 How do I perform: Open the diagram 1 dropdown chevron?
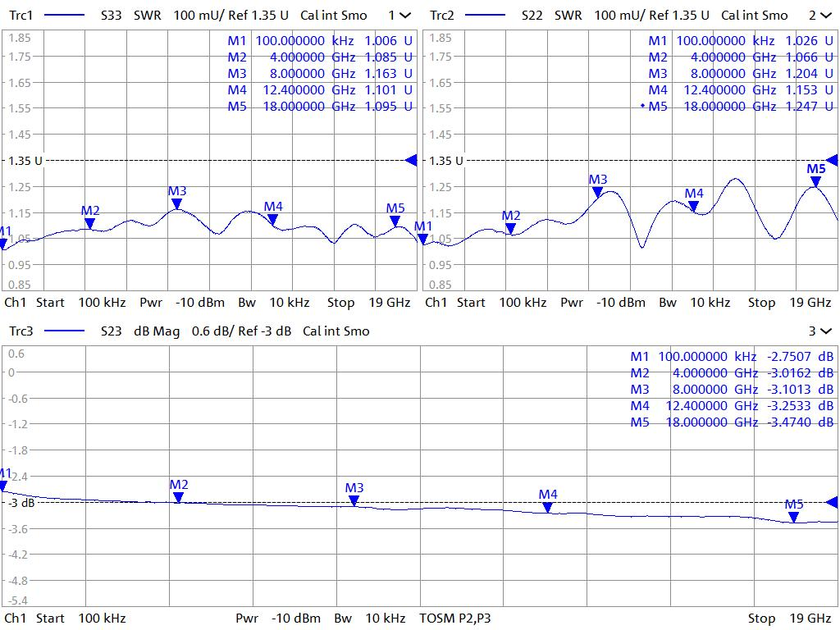tap(405, 16)
